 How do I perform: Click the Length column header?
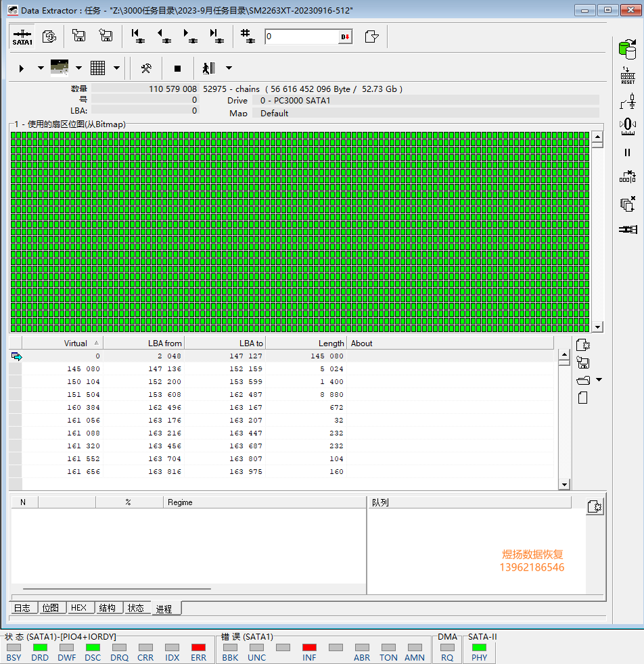pos(306,343)
